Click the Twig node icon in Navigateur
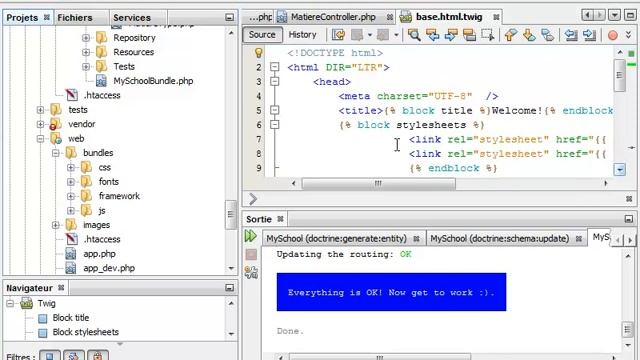 (x=27, y=303)
